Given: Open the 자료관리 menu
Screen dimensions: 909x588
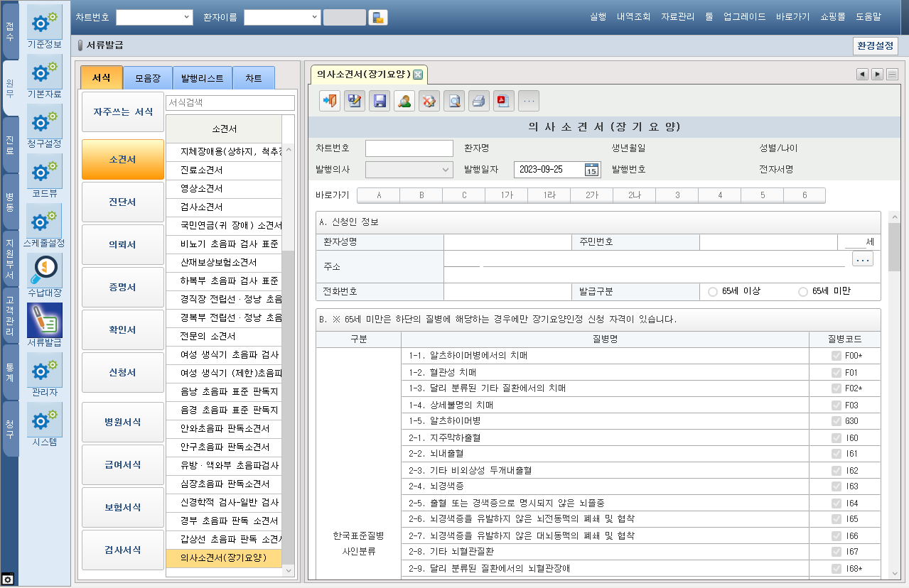Looking at the screenshot, I should [x=677, y=17].
